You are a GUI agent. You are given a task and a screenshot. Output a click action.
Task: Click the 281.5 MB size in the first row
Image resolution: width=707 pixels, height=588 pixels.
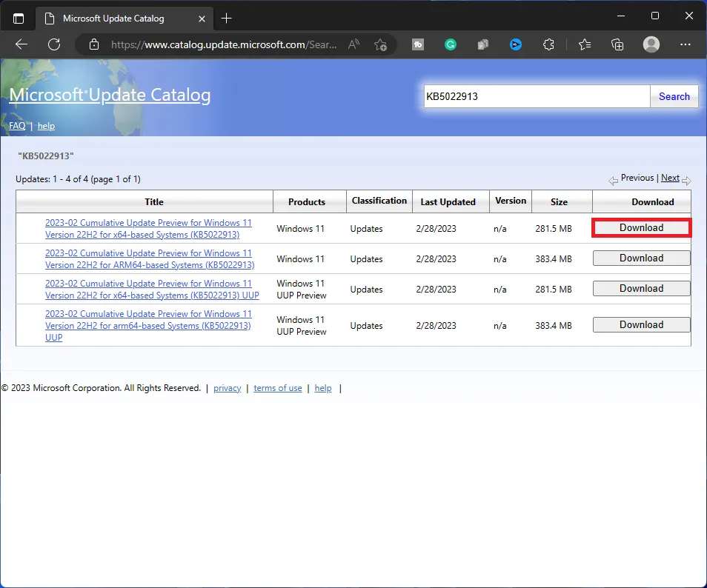[554, 228]
